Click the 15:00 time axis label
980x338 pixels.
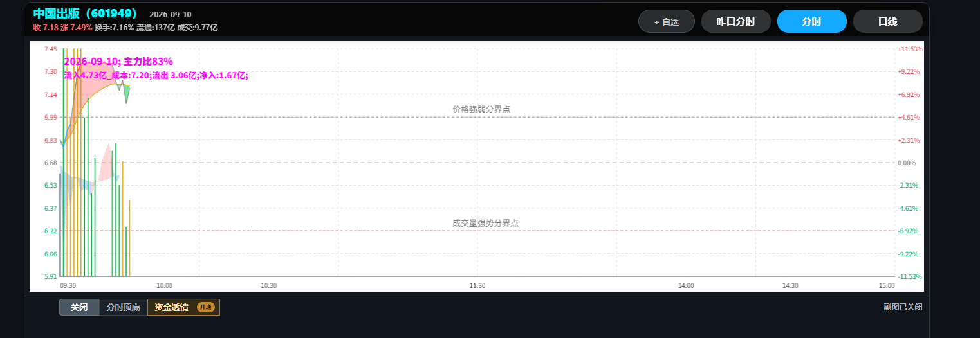[887, 286]
